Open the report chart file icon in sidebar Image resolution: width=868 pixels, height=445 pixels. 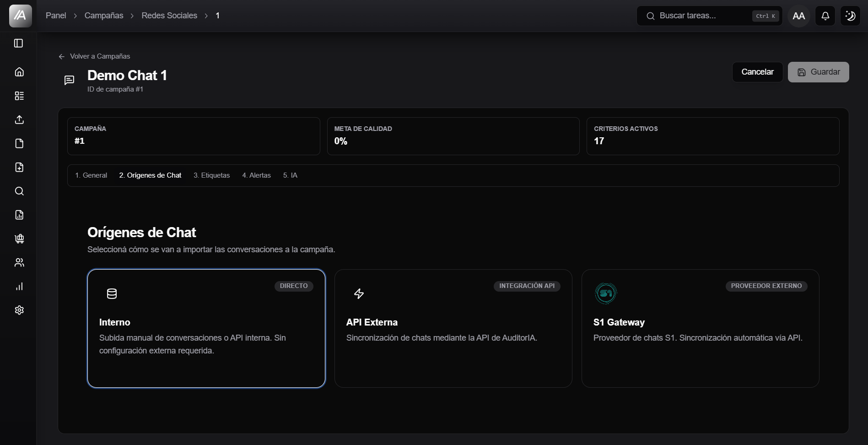coord(19,215)
